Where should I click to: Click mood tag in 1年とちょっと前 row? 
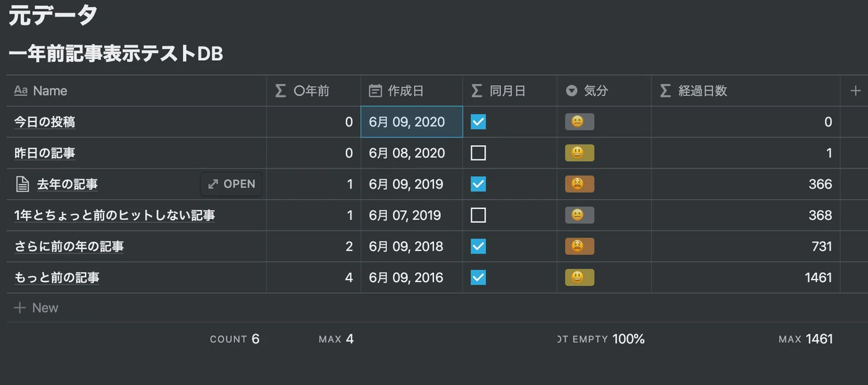(580, 215)
